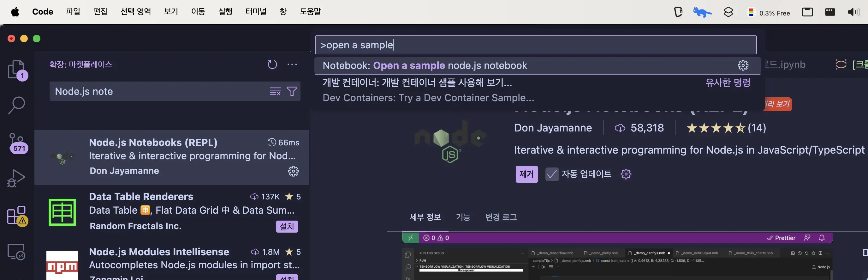This screenshot has width=868, height=280.
Task: Open the Explorer view in activity bar
Action: tap(17, 70)
